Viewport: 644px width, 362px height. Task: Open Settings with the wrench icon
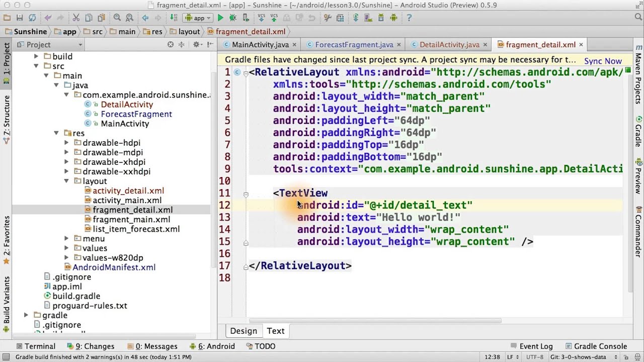coord(328,18)
